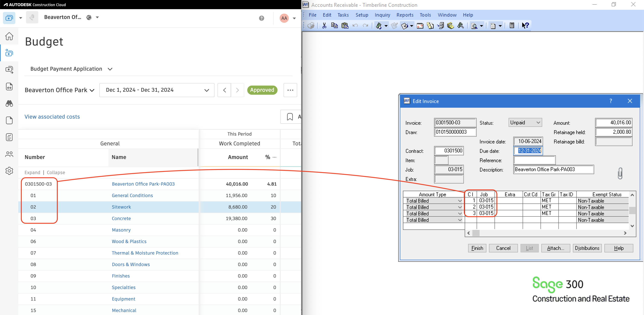Image resolution: width=644 pixels, height=315 pixels.
Task: Open the Setup menu
Action: [x=362, y=15]
